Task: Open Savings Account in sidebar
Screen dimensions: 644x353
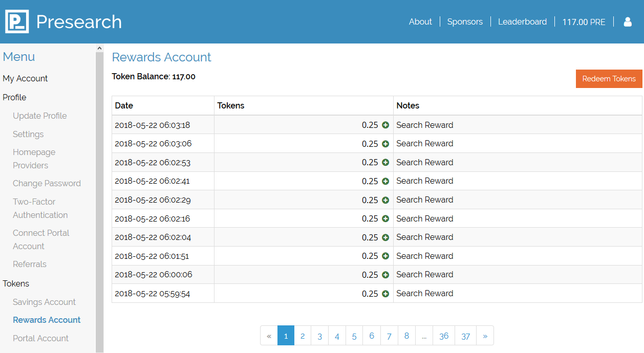Action: click(x=44, y=302)
